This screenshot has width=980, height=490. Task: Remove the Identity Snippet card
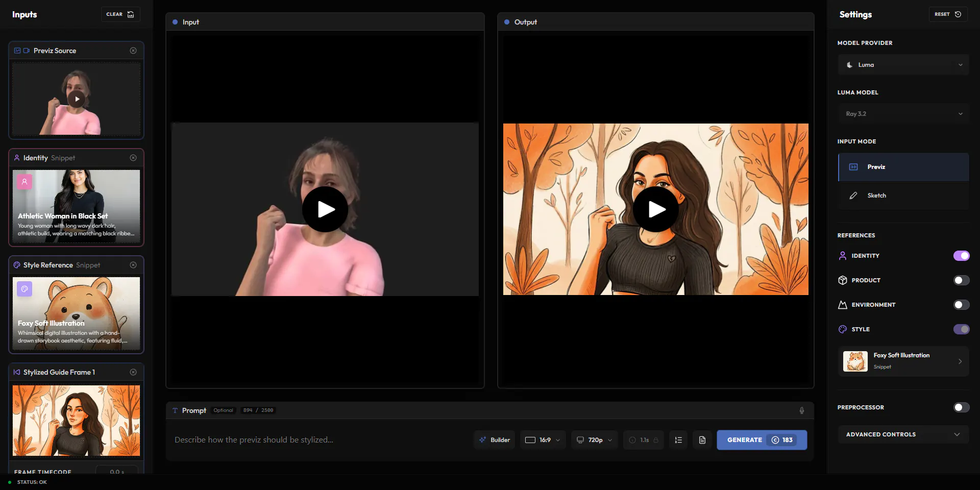pyautogui.click(x=133, y=158)
